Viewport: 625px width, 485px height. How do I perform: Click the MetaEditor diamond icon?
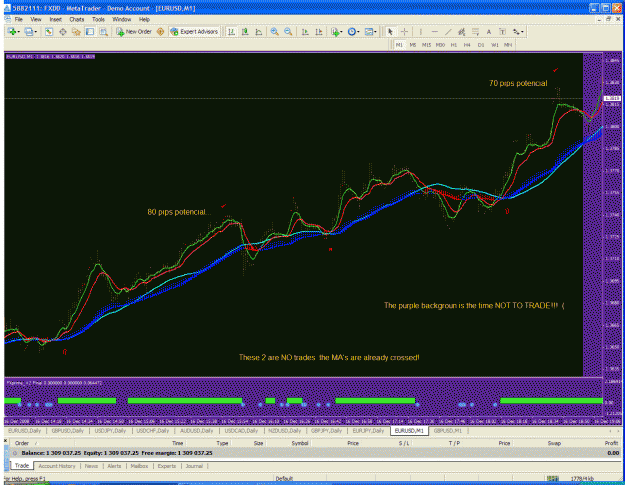point(160,31)
